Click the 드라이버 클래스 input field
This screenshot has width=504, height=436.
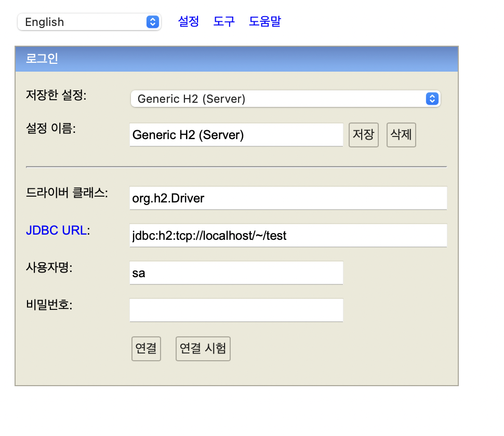(288, 198)
